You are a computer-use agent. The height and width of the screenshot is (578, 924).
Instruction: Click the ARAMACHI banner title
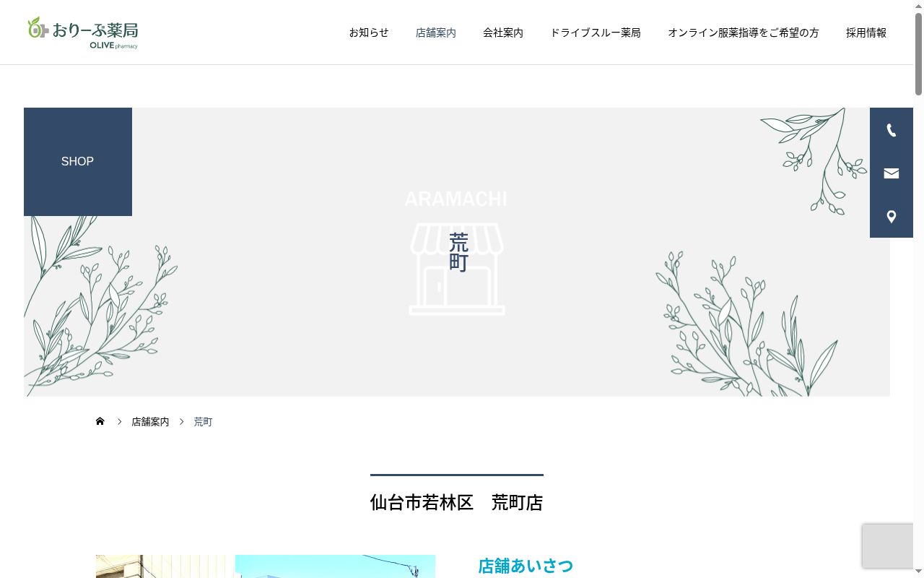(456, 199)
